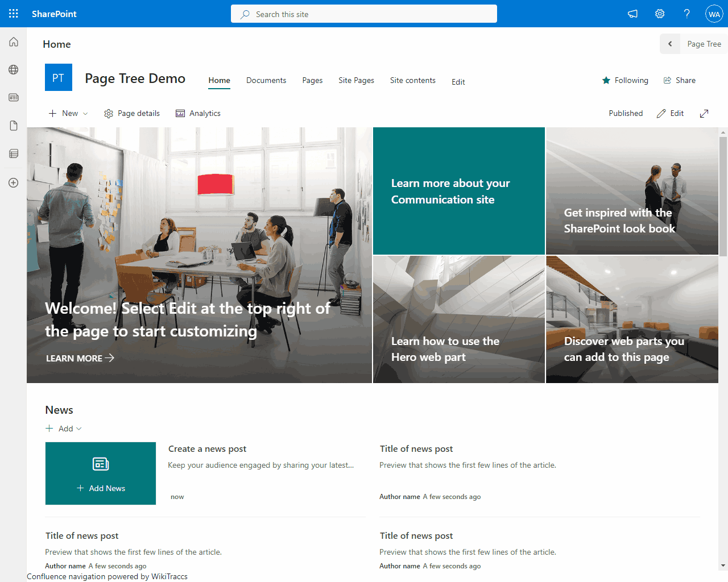728x582 pixels.
Task: Open the news icon in left rail
Action: [x=14, y=97]
